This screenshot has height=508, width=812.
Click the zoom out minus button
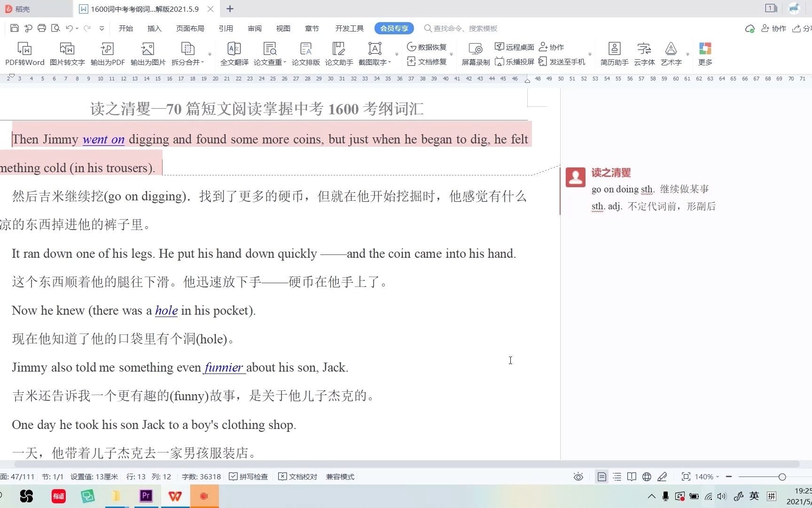click(729, 476)
